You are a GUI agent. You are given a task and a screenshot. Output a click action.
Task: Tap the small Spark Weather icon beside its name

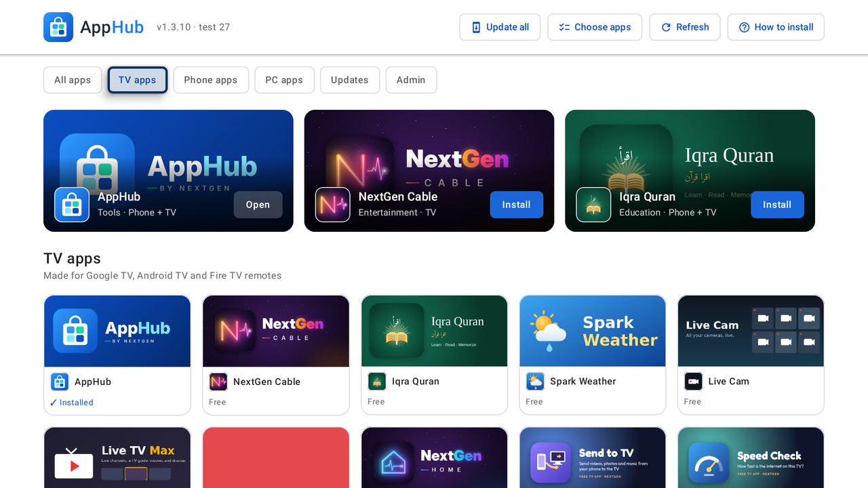tap(535, 382)
